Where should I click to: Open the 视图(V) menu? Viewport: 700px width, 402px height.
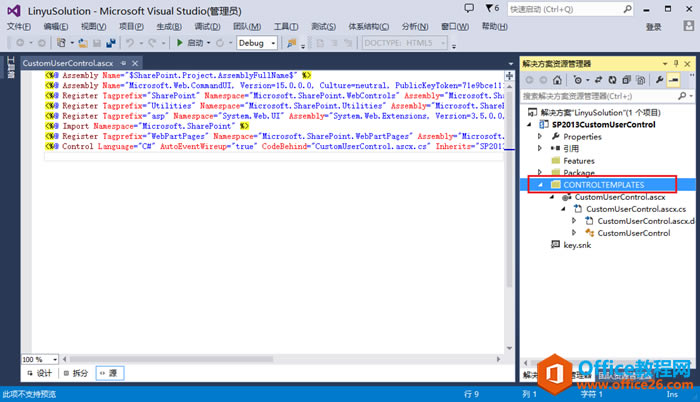pyautogui.click(x=93, y=27)
